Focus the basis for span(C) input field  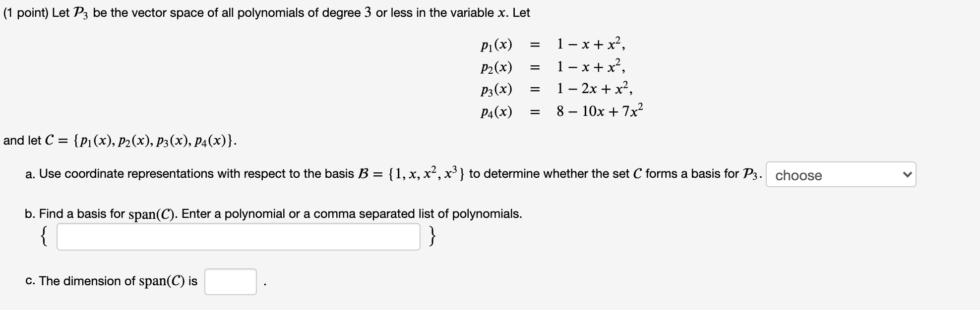(x=239, y=237)
